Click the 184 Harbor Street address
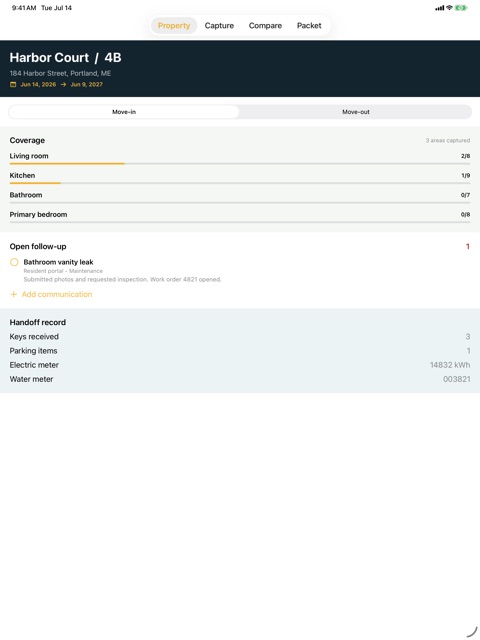This screenshot has width=480, height=640. [60, 73]
